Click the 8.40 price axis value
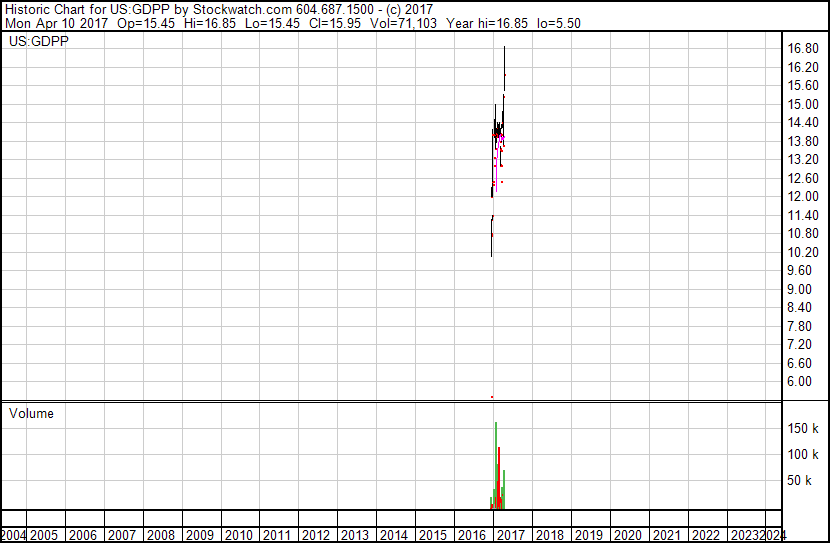Viewport: 830px width, 543px height. [799, 307]
